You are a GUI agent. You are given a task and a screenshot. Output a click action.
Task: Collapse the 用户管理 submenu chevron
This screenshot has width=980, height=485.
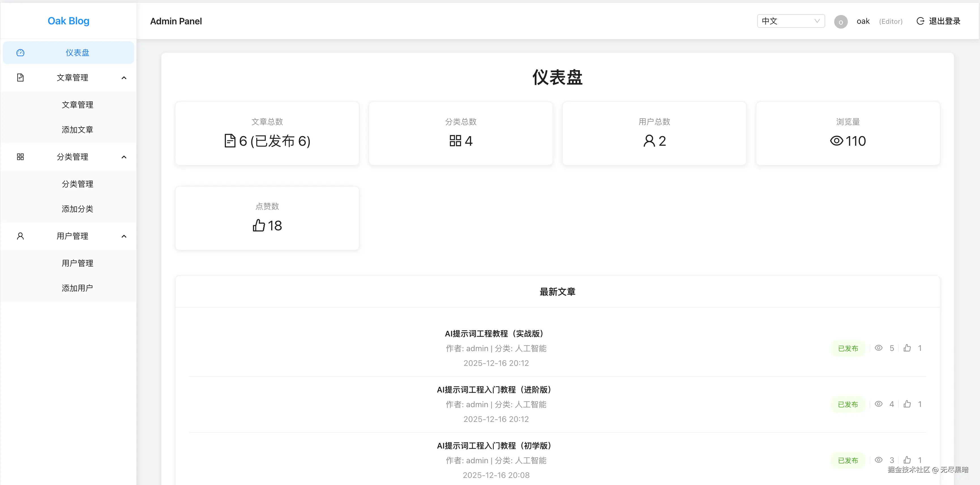click(124, 236)
